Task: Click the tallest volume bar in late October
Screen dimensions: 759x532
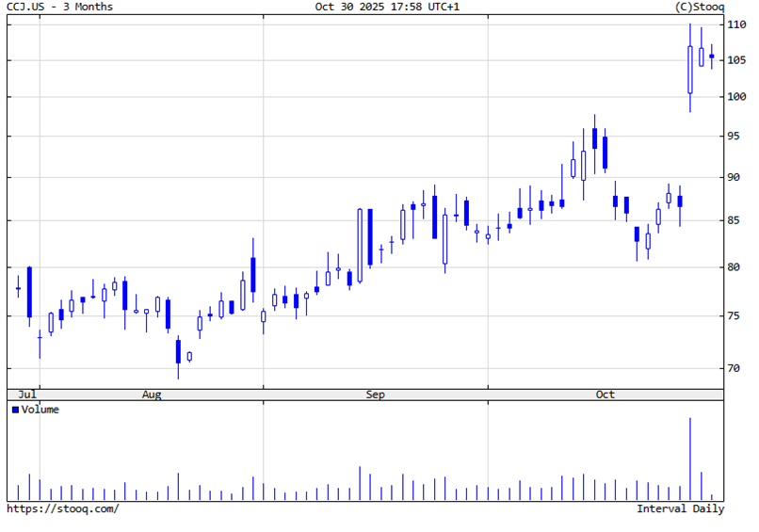Action: pyautogui.click(x=690, y=461)
